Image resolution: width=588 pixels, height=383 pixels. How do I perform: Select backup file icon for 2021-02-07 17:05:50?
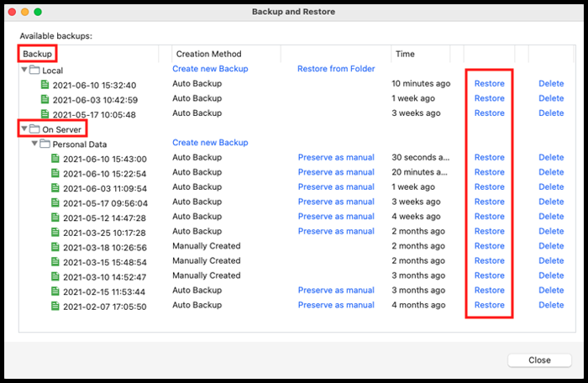pos(55,307)
